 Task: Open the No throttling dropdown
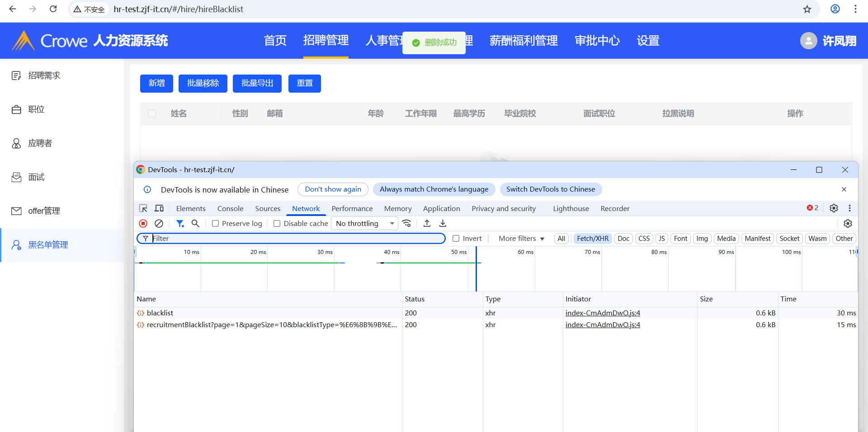(365, 224)
